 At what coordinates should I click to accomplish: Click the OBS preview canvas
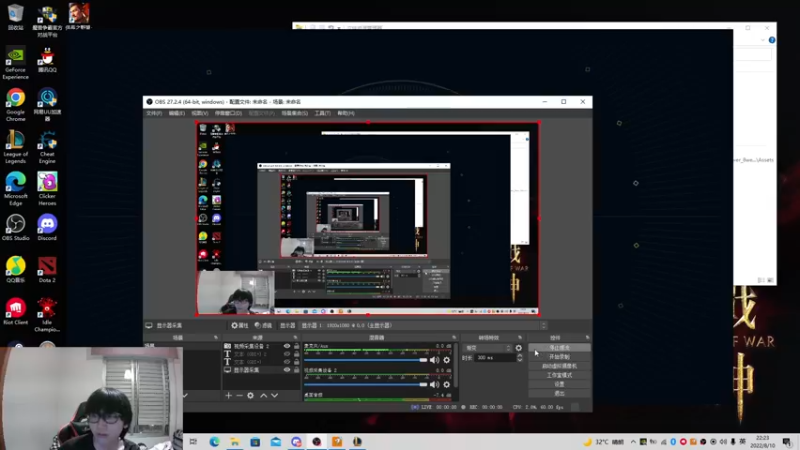368,218
